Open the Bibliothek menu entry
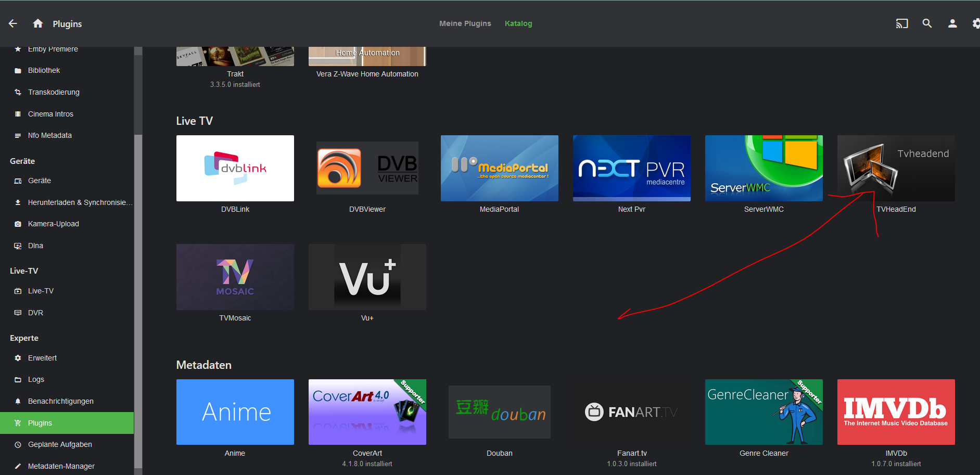This screenshot has height=475, width=980. pos(44,70)
